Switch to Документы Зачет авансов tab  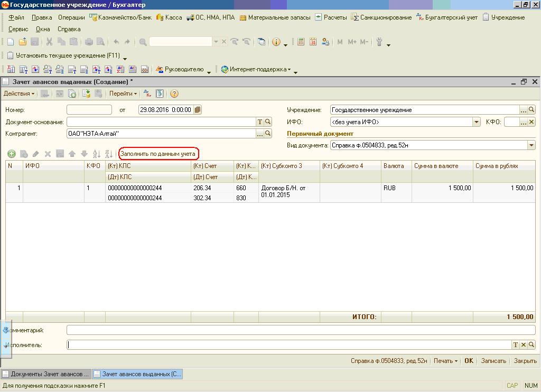pyautogui.click(x=46, y=374)
